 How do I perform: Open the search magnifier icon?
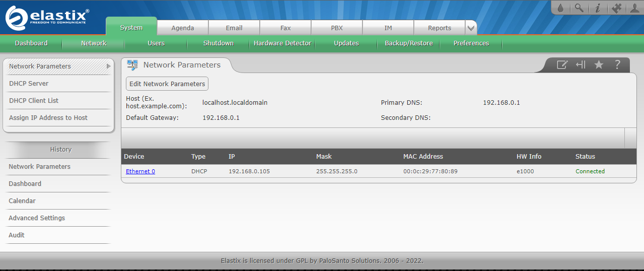pyautogui.click(x=580, y=8)
